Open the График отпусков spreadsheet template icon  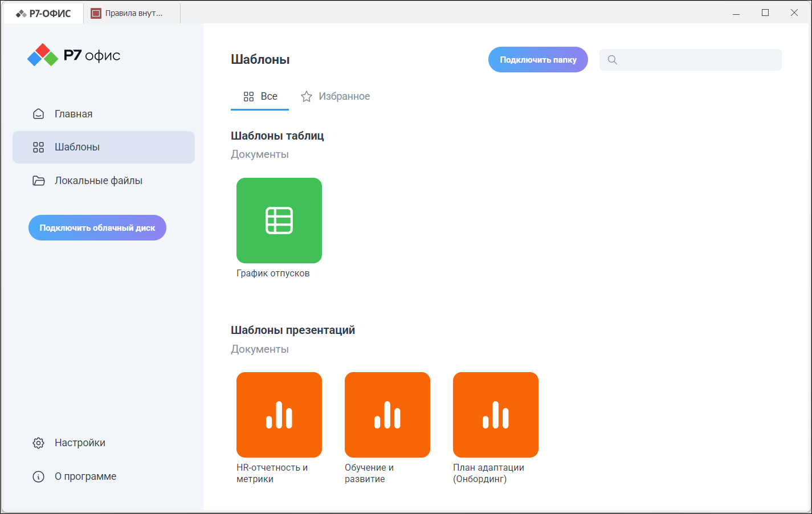[x=279, y=221]
